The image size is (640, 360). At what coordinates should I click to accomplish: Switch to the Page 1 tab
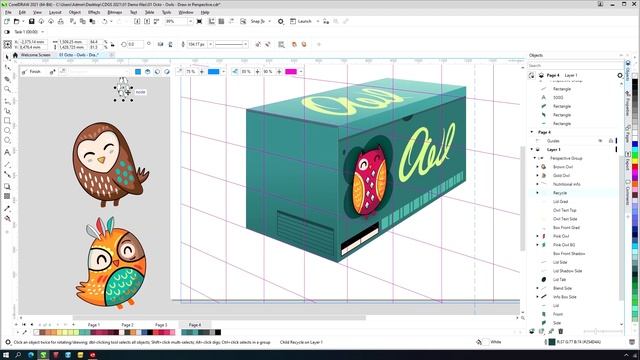[x=94, y=325]
